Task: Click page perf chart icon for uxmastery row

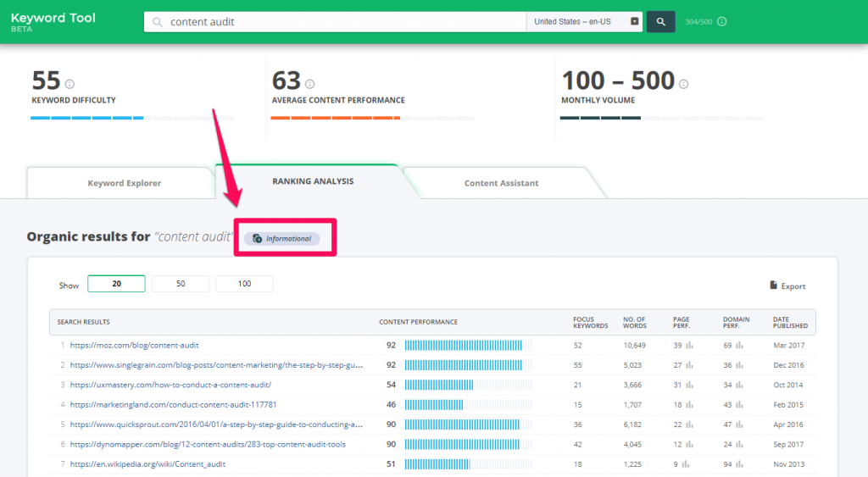Action: click(x=689, y=385)
